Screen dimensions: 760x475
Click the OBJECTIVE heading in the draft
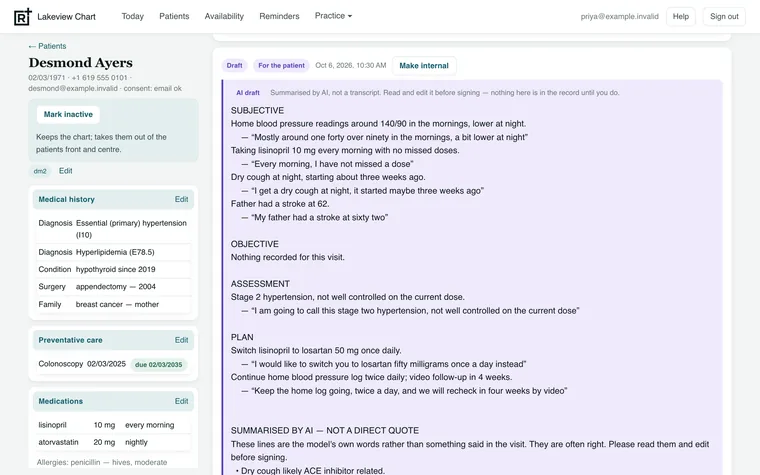(254, 244)
